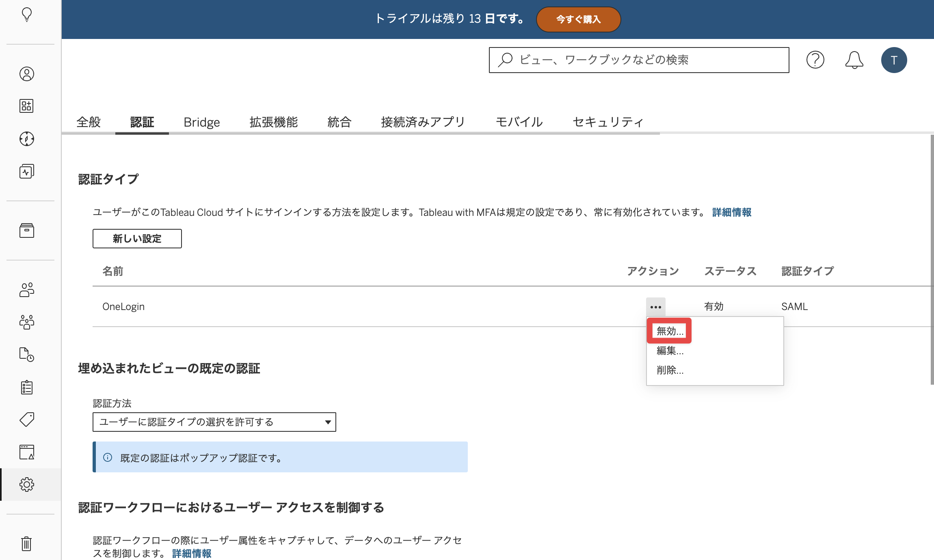Open the data labels tag icon
The height and width of the screenshot is (560, 934).
pyautogui.click(x=27, y=420)
